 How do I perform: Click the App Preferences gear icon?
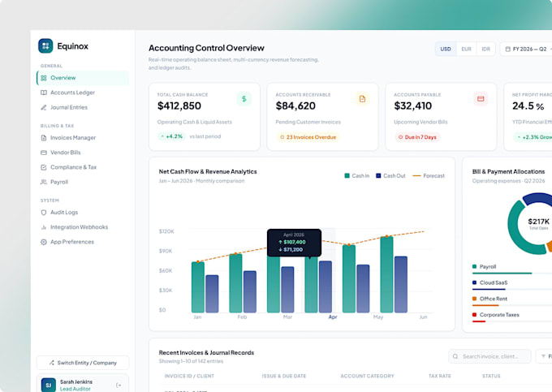click(44, 242)
